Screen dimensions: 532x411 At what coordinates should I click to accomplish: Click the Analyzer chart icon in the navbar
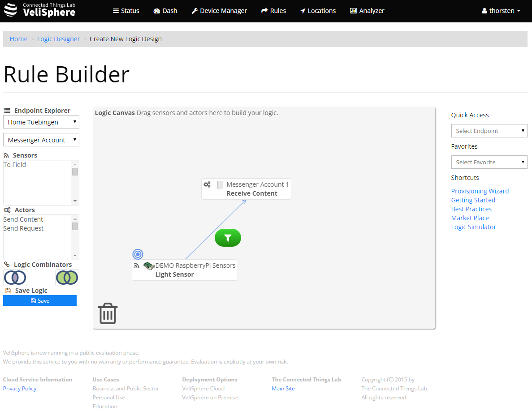point(353,10)
